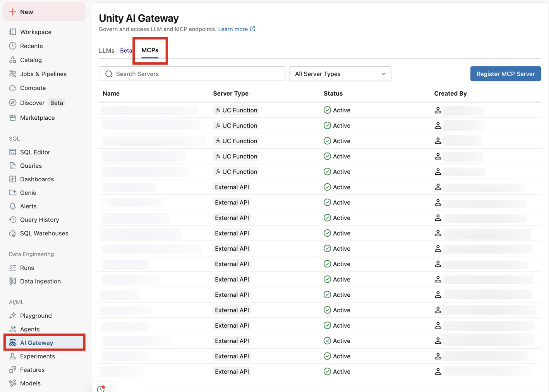Switch to the LLMs tab
This screenshot has height=392, width=549.
pyautogui.click(x=106, y=50)
